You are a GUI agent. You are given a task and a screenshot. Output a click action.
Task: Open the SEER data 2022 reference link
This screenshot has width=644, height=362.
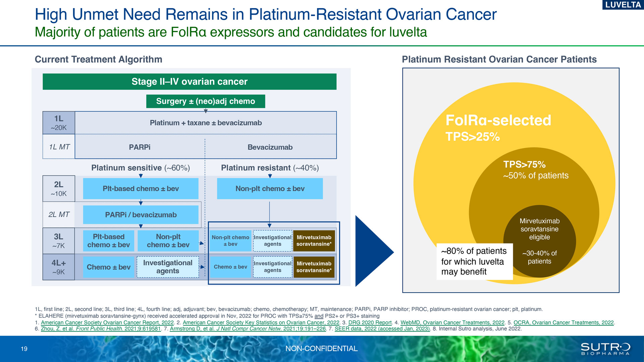click(x=382, y=329)
